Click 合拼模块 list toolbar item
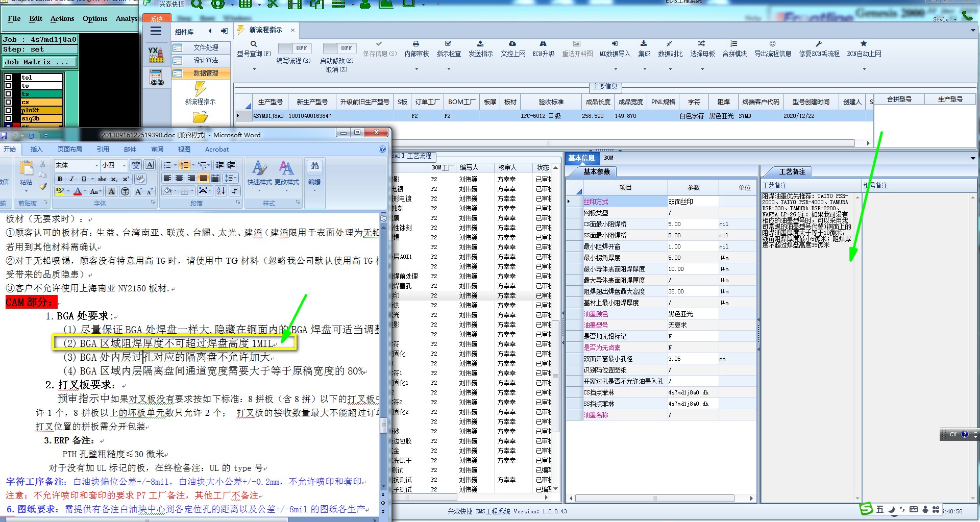This screenshot has width=980, height=522. pyautogui.click(x=734, y=49)
